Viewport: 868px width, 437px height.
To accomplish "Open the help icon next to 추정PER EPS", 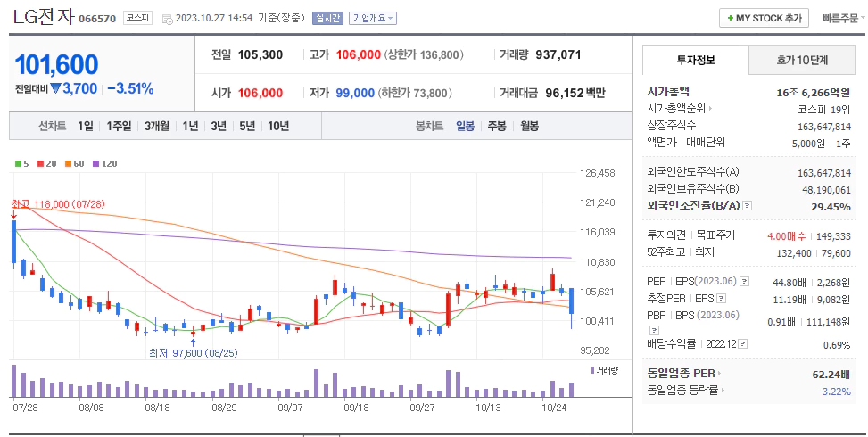I will pyautogui.click(x=721, y=299).
